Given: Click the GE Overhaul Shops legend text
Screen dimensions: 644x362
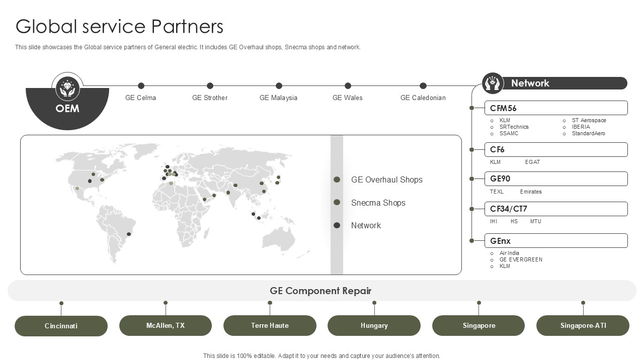Looking at the screenshot, I should click(x=387, y=179).
